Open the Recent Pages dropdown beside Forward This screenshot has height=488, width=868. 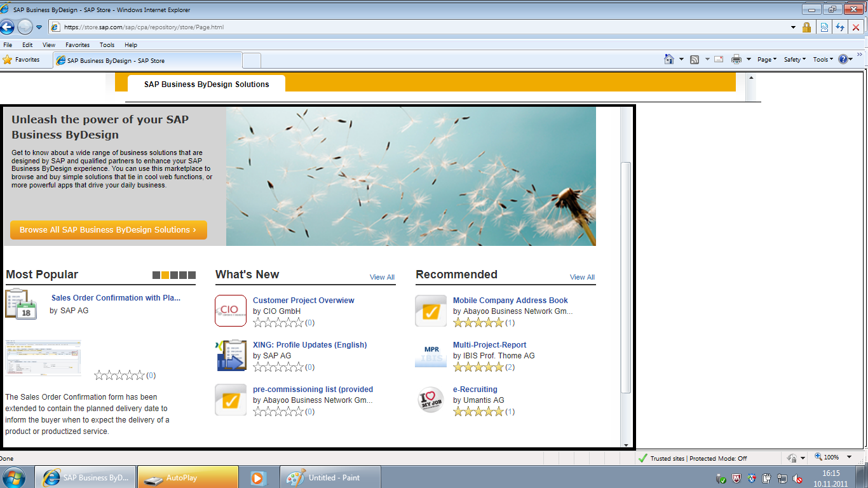click(x=39, y=27)
